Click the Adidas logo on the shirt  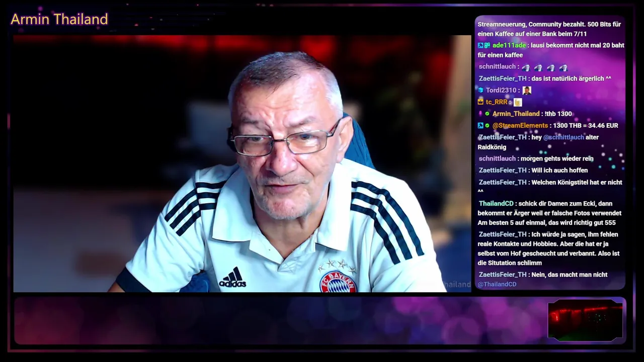coord(232,278)
